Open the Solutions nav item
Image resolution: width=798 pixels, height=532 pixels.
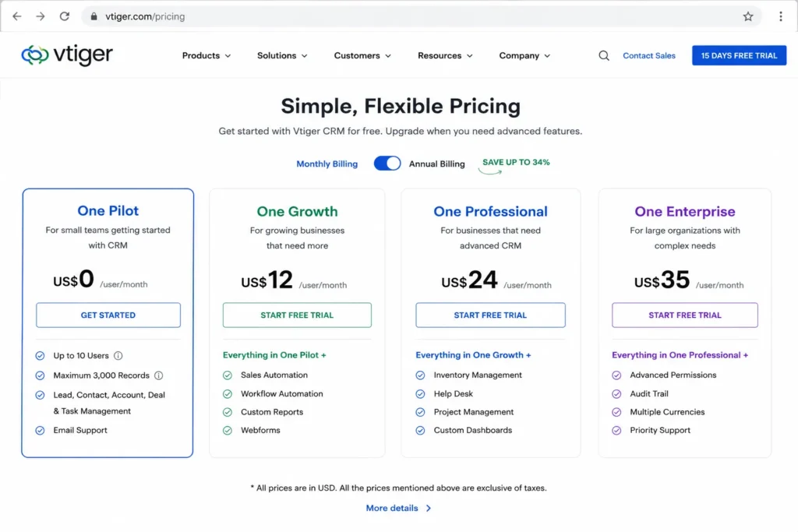pyautogui.click(x=277, y=55)
